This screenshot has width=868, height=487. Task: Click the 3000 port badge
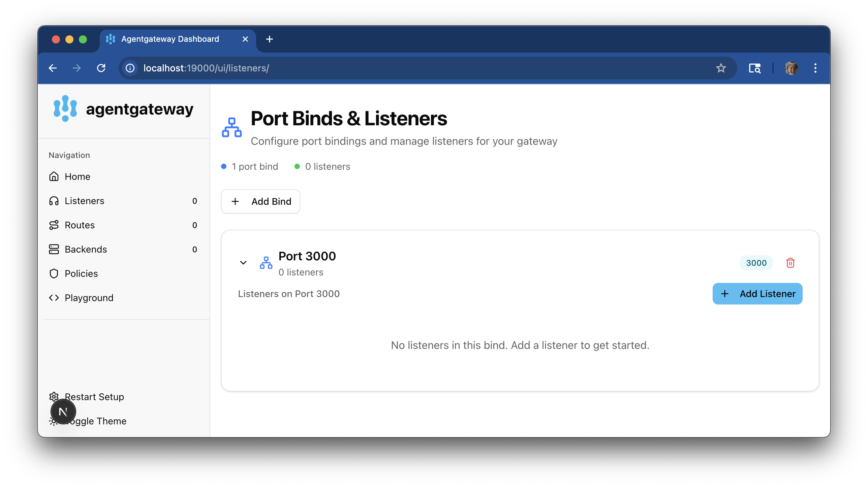click(756, 263)
